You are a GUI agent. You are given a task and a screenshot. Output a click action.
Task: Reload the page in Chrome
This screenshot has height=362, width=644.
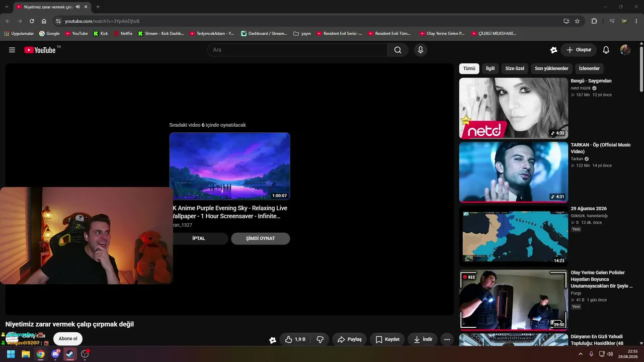pos(32,21)
